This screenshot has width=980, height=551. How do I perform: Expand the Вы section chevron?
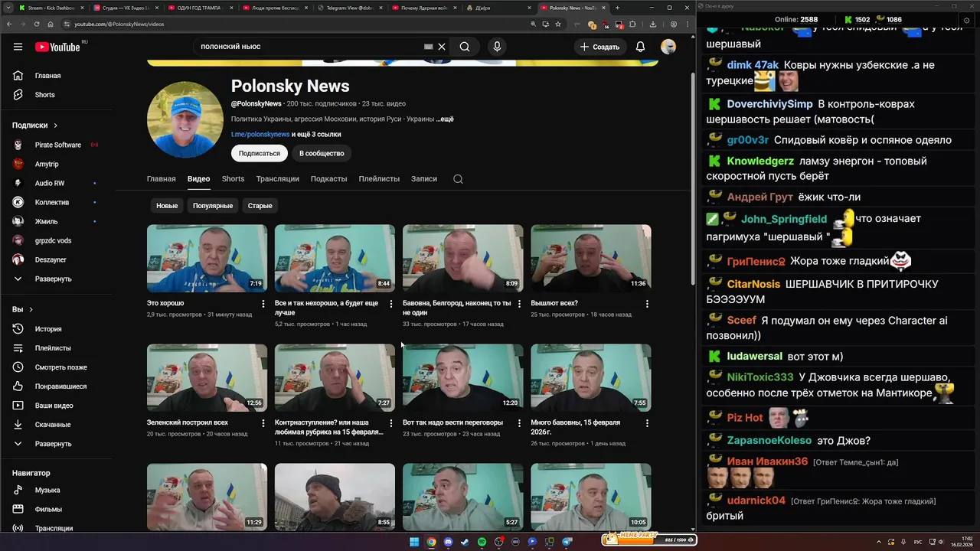(x=31, y=310)
